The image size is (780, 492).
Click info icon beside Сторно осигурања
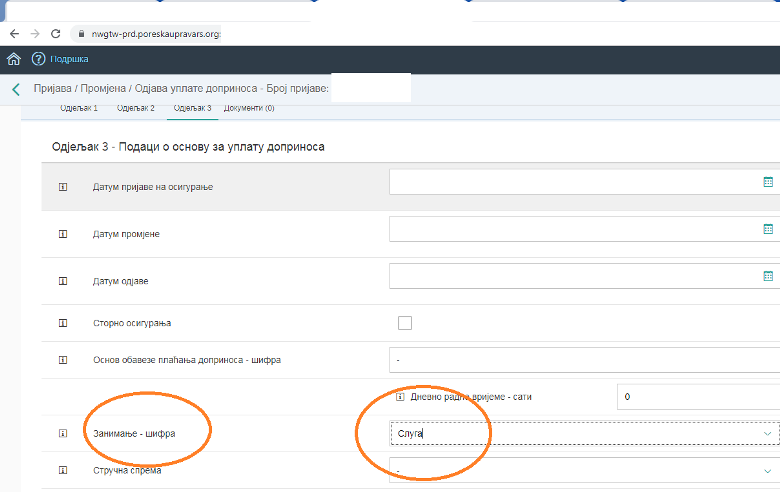pos(62,323)
